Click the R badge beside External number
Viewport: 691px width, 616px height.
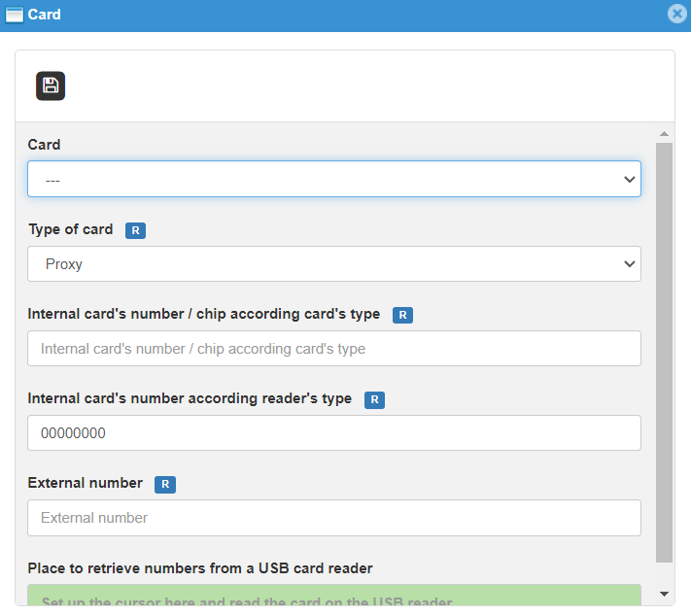pos(165,485)
